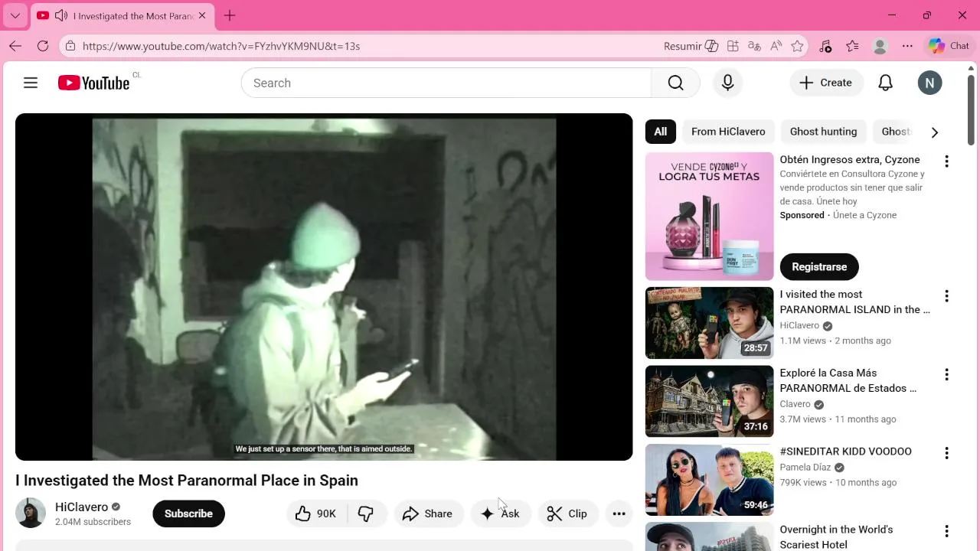Open the 59:46 SINEDITAR thumbnail
980x551 pixels.
pos(709,480)
